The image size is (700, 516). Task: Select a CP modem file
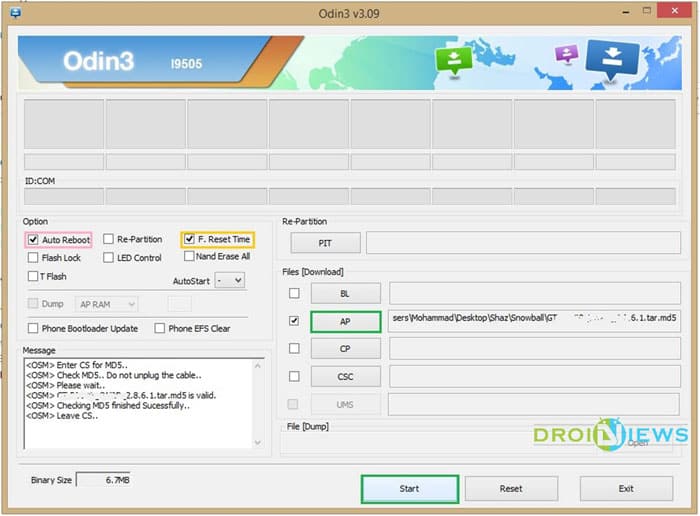coord(346,349)
